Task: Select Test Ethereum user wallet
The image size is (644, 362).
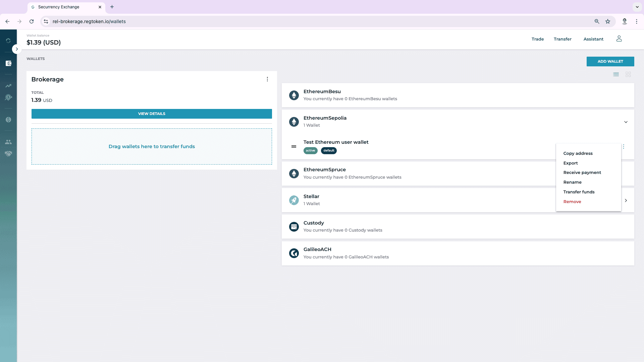Action: 336,142
